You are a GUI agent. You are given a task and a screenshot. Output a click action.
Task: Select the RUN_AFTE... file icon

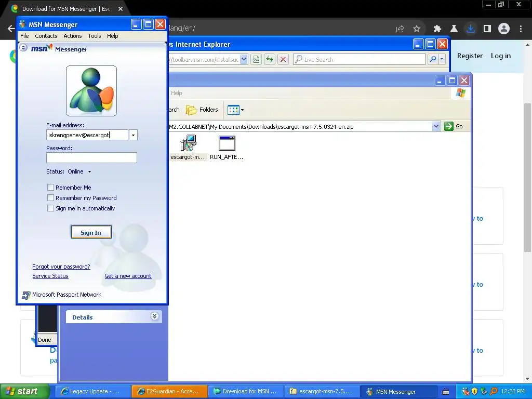[x=227, y=147]
